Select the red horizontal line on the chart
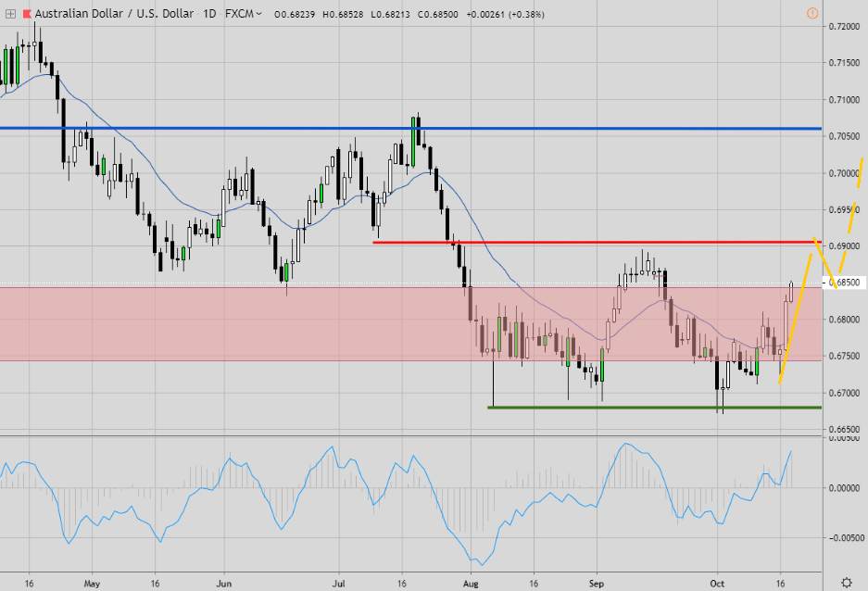868x591 pixels. pyautogui.click(x=598, y=242)
